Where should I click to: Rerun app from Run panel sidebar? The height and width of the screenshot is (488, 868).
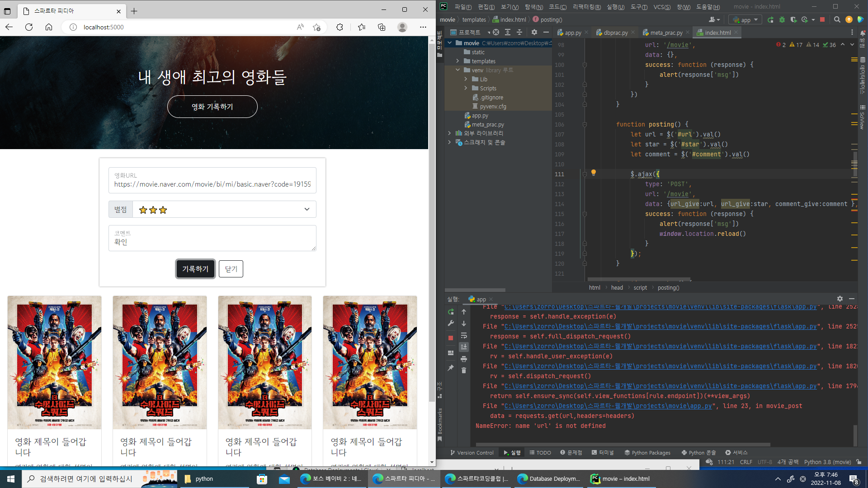click(451, 312)
